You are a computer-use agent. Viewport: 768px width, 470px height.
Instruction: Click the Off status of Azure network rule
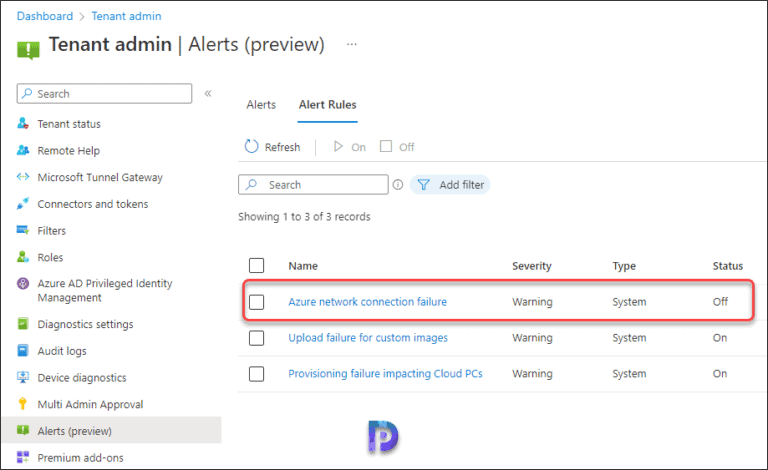tap(720, 302)
